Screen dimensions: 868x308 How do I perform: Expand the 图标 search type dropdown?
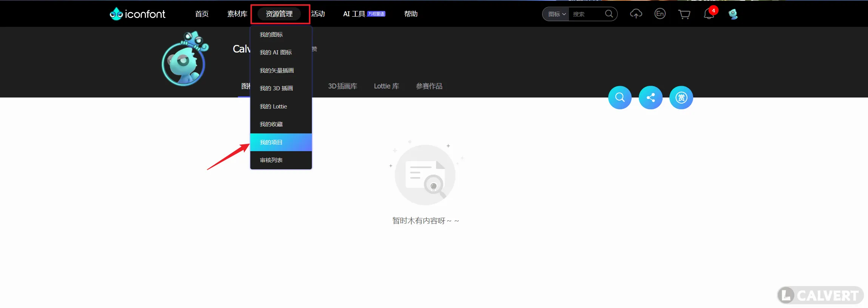[557, 14]
